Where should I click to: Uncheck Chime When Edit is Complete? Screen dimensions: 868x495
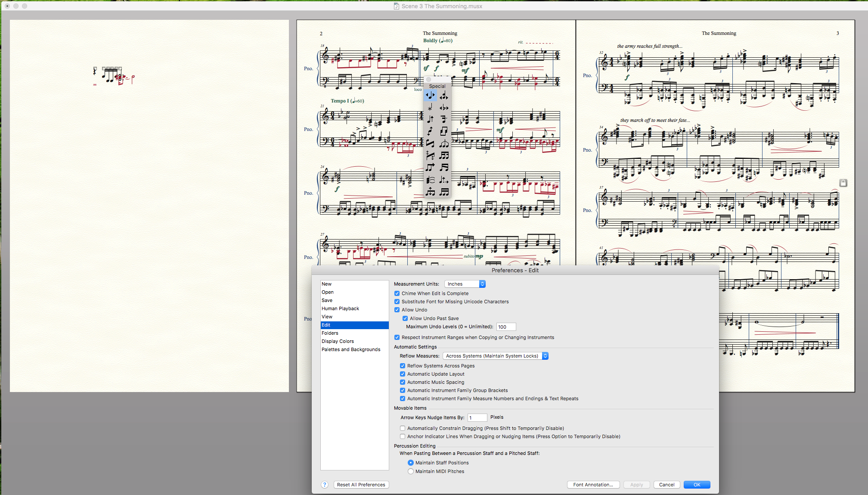tap(397, 293)
